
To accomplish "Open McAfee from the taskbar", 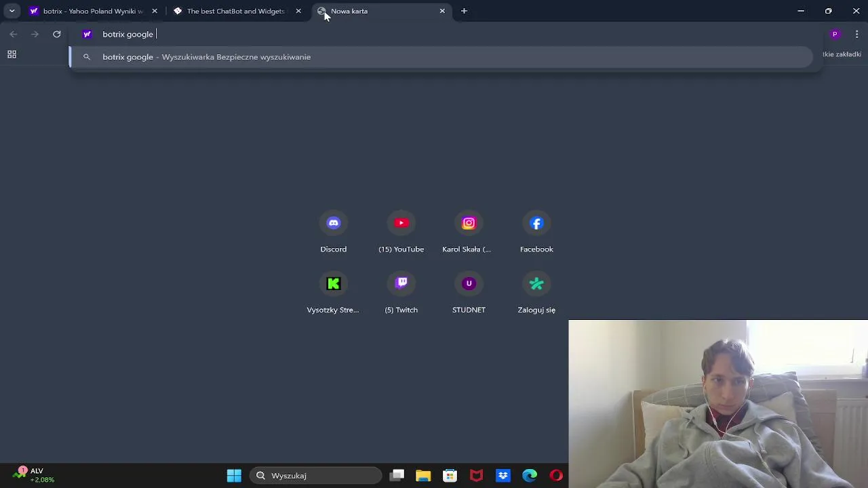I will (476, 476).
